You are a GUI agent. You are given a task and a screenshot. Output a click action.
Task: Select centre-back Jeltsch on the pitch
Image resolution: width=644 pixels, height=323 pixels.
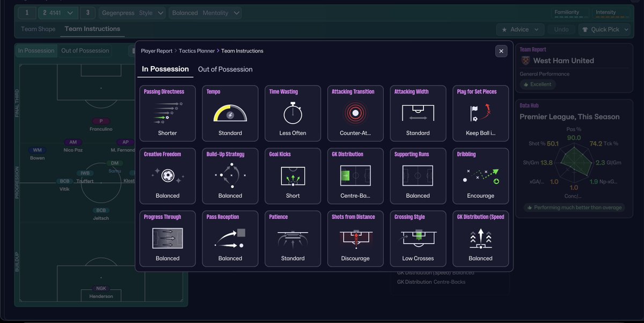101,214
